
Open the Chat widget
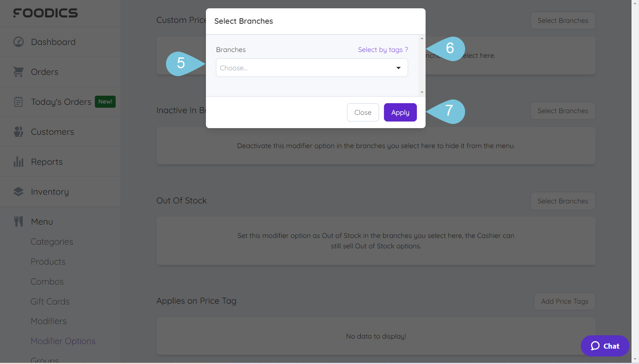pyautogui.click(x=605, y=346)
